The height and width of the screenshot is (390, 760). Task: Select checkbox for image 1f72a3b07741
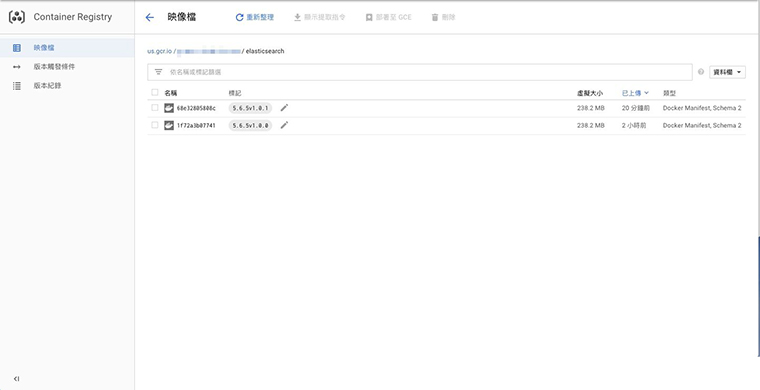155,125
